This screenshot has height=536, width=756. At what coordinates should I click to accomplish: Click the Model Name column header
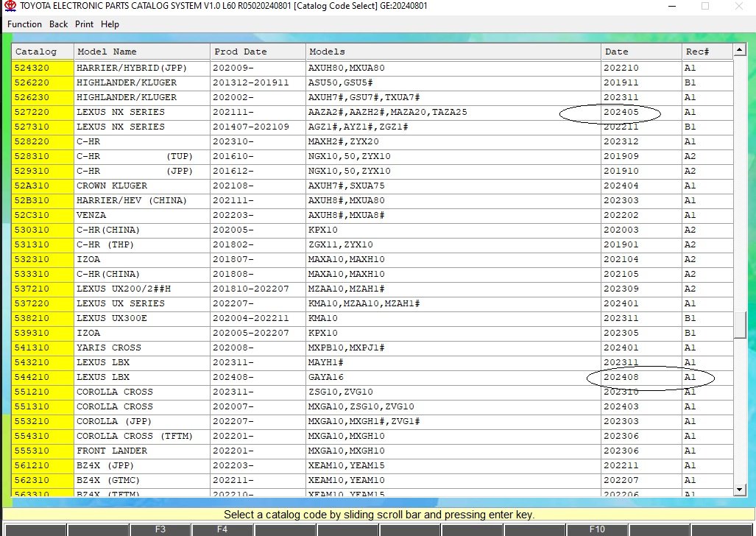pyautogui.click(x=141, y=52)
